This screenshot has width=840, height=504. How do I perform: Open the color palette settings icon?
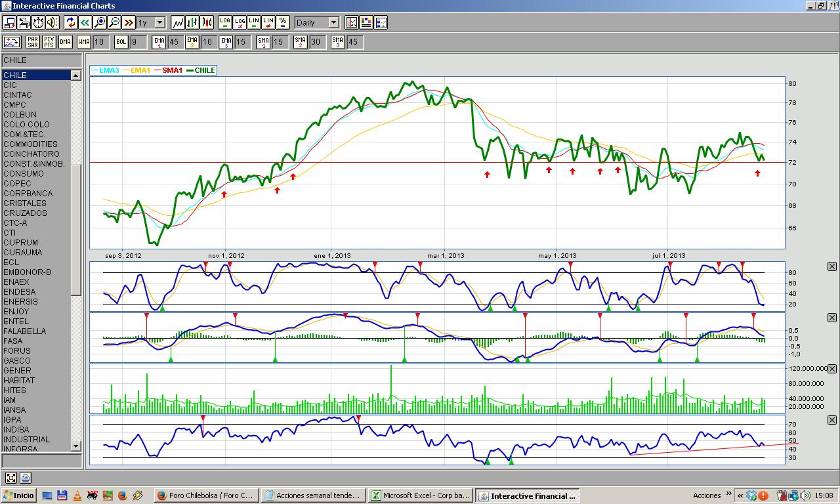(x=366, y=22)
